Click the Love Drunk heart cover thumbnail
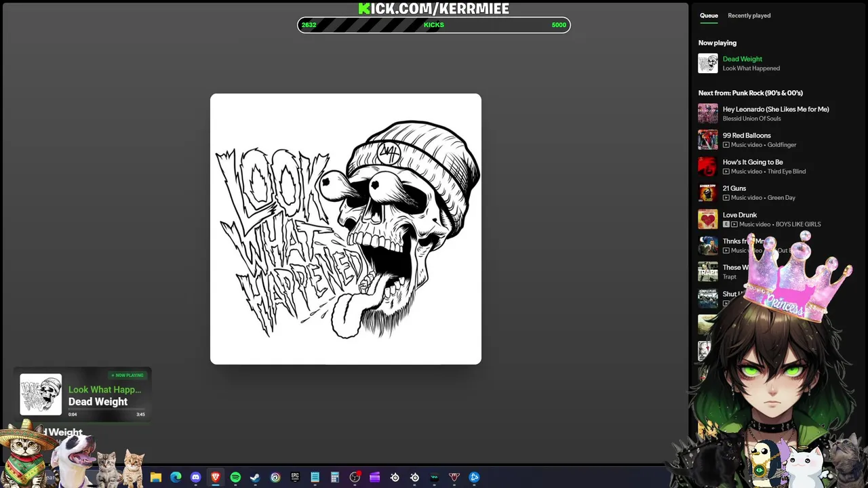The image size is (868, 488). point(708,219)
